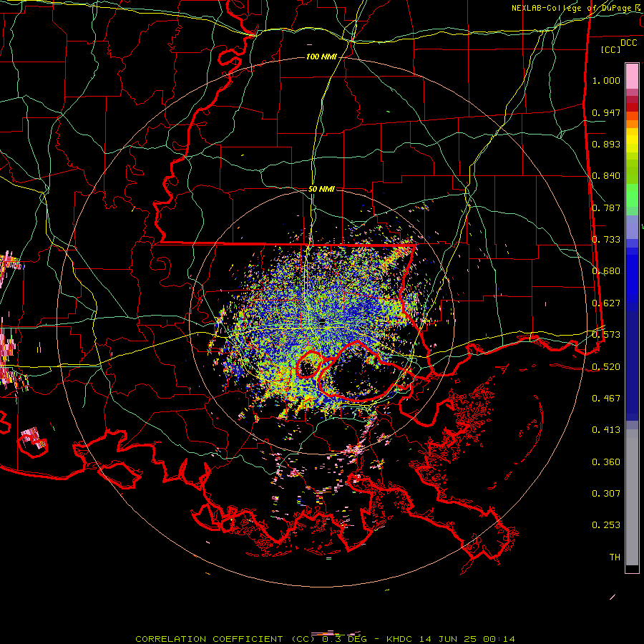Click the CORRELATION COEFFICIENT title text
Viewport: 644px width, 644px height.
tap(209, 639)
